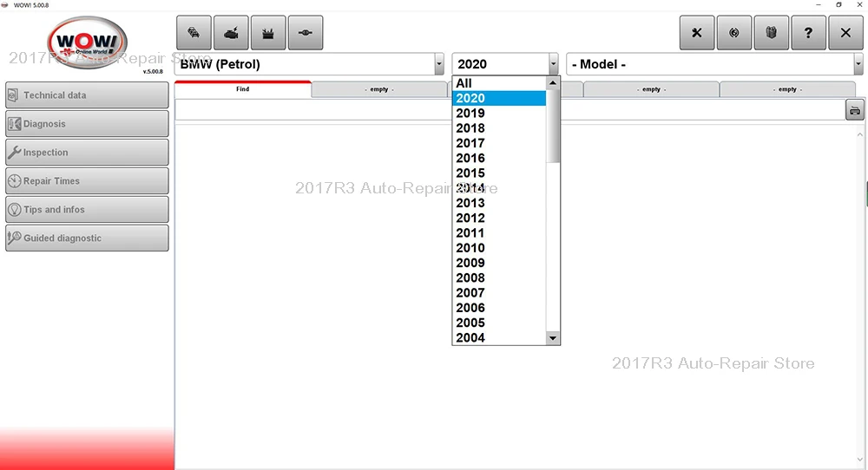This screenshot has height=470, width=868.
Task: Click the year list scrollbar thumb
Action: 552,126
